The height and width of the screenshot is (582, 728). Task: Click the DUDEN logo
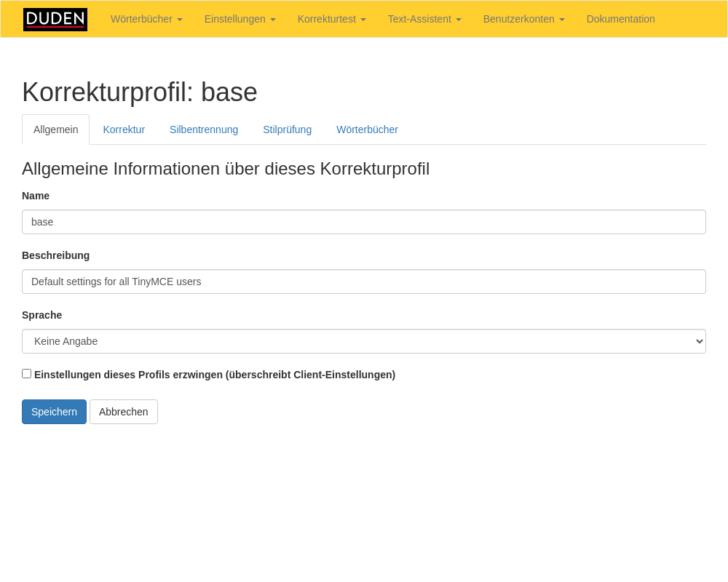point(55,20)
